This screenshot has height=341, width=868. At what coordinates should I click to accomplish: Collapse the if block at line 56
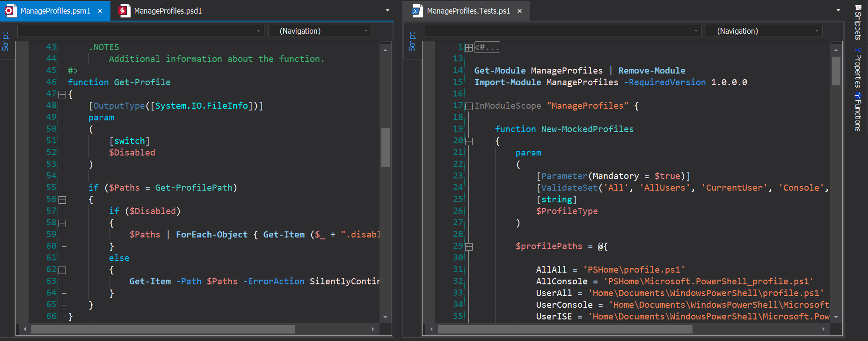pyautogui.click(x=62, y=200)
